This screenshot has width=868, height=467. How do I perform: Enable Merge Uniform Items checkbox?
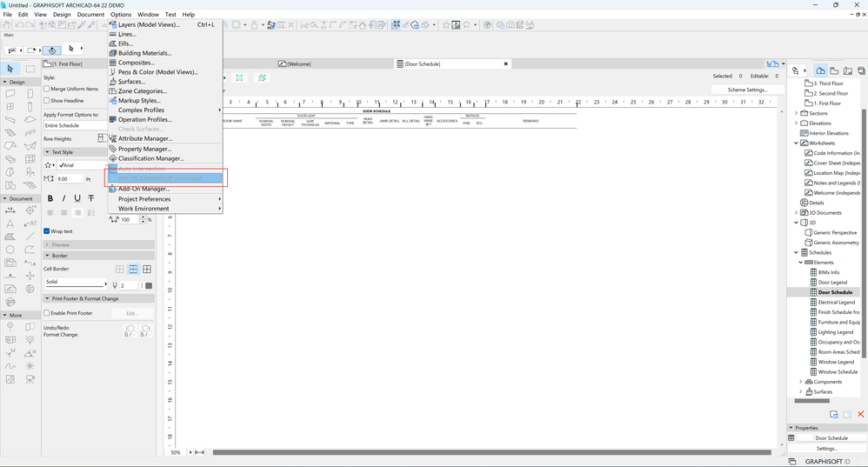click(x=47, y=89)
